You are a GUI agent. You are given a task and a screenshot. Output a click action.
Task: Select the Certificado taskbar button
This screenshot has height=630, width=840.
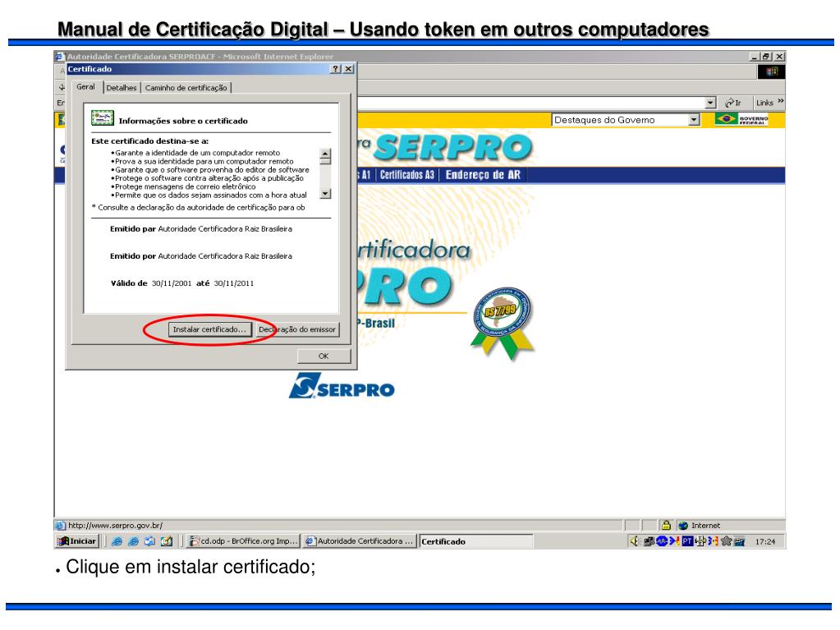coord(475,541)
